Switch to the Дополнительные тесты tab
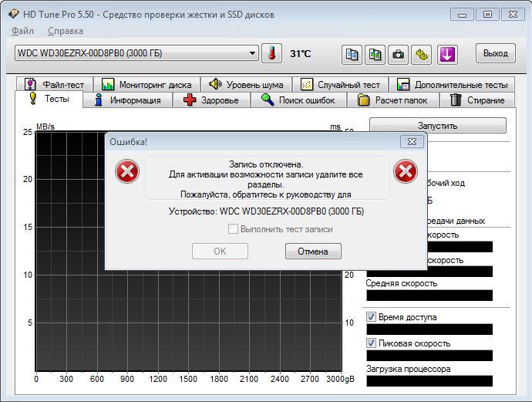This screenshot has width=532, height=402. [x=452, y=84]
